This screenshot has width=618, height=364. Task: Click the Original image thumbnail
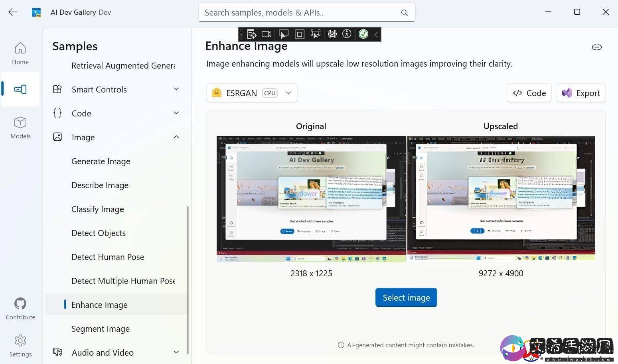pyautogui.click(x=311, y=199)
